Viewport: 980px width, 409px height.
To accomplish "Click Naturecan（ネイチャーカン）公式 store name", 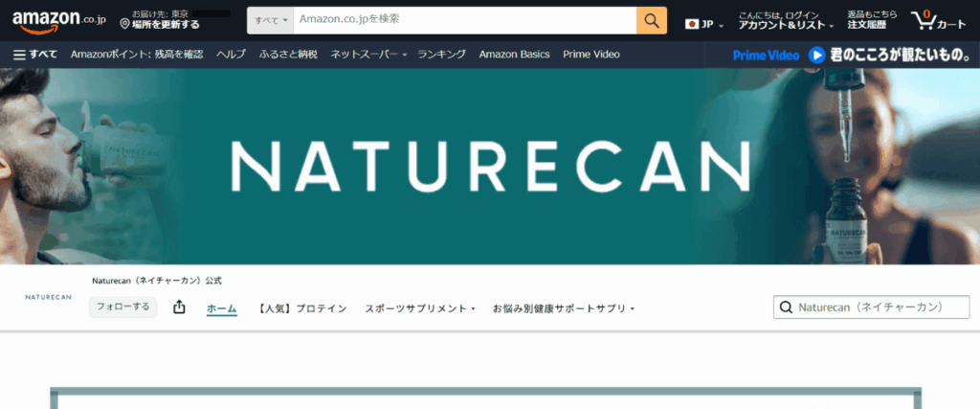I will point(157,281).
